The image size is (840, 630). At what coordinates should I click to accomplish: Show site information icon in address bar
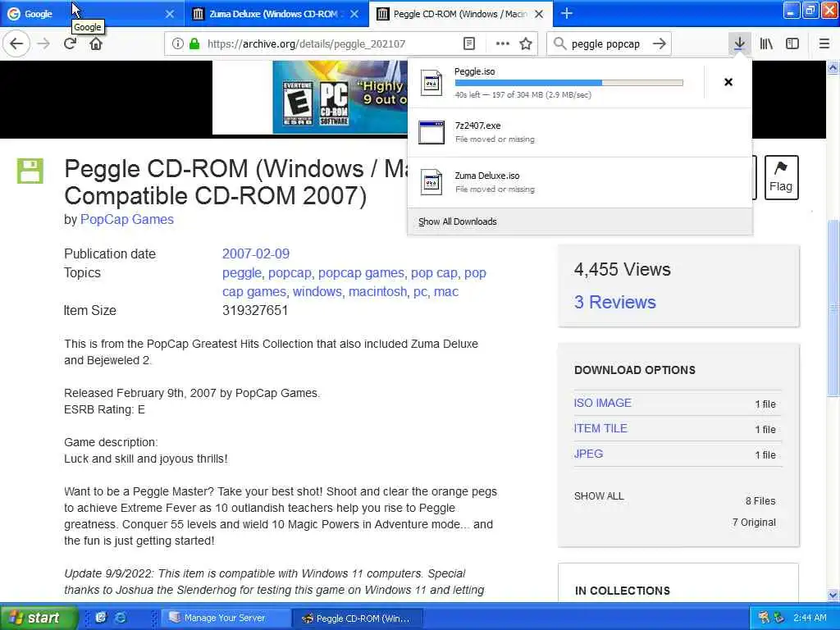[177, 43]
